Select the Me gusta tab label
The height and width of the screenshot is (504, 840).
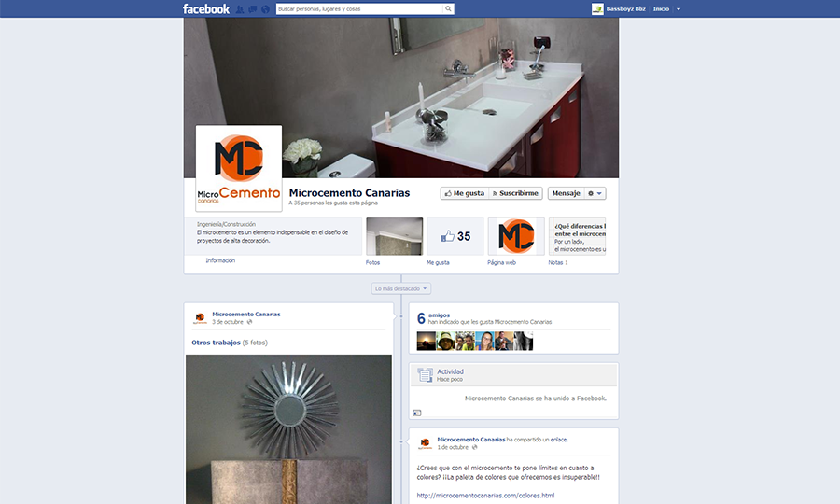[438, 263]
